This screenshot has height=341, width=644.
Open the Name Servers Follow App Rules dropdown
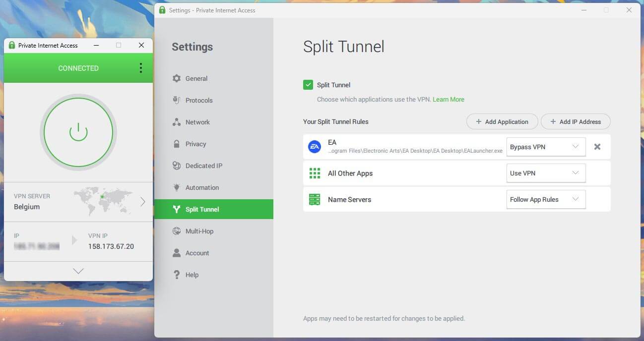pos(546,199)
